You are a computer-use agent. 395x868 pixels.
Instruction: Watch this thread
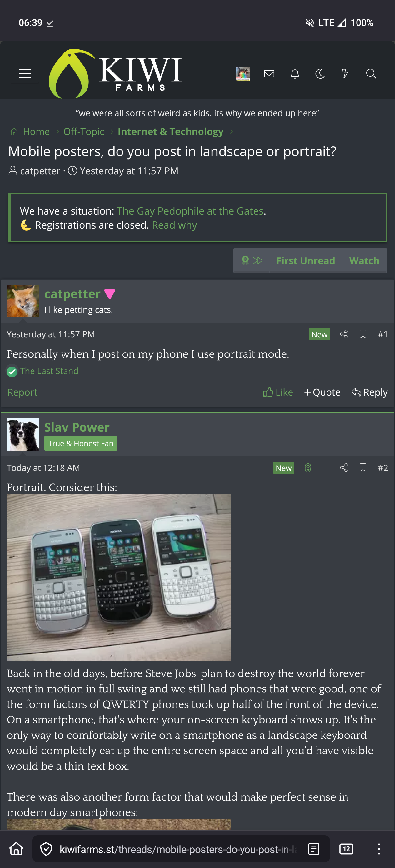pyautogui.click(x=364, y=260)
